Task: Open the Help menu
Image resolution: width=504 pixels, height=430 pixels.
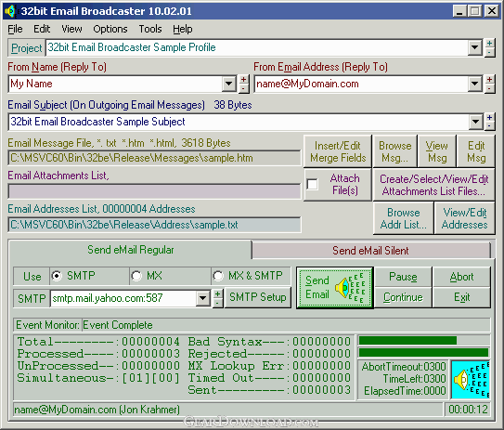Action: pos(183,30)
